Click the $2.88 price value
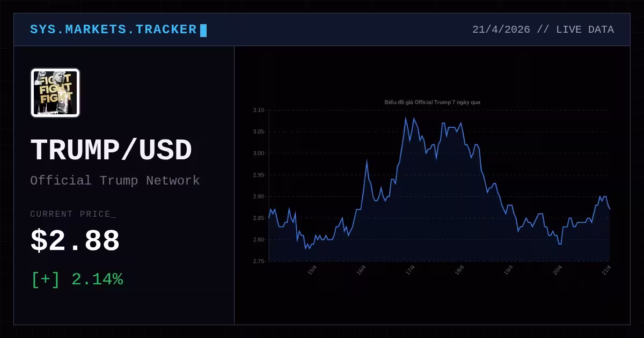The height and width of the screenshot is (338, 644). click(75, 241)
